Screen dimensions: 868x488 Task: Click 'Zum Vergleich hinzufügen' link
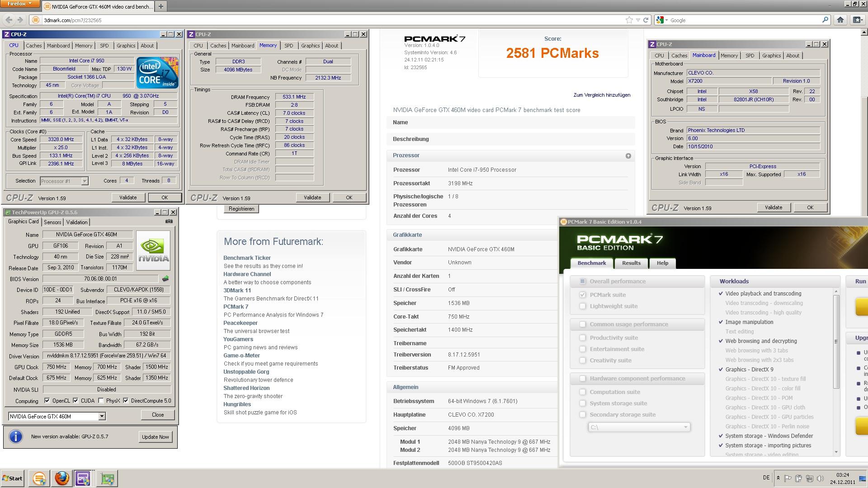(x=602, y=95)
